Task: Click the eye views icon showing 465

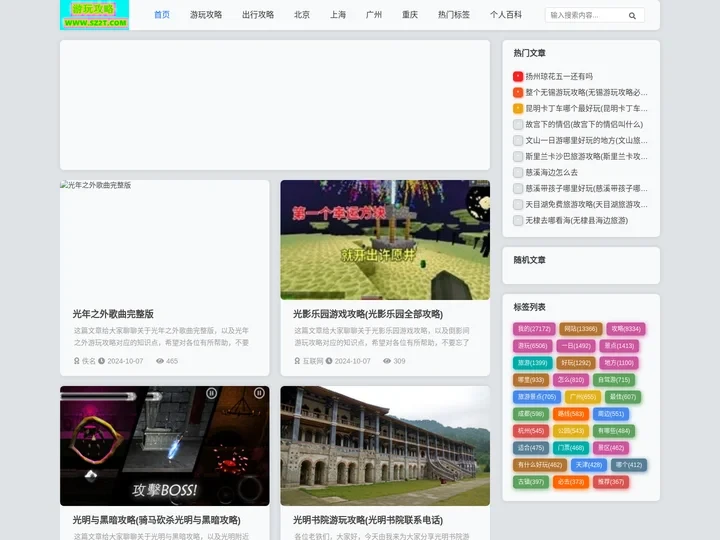Action: point(160,361)
